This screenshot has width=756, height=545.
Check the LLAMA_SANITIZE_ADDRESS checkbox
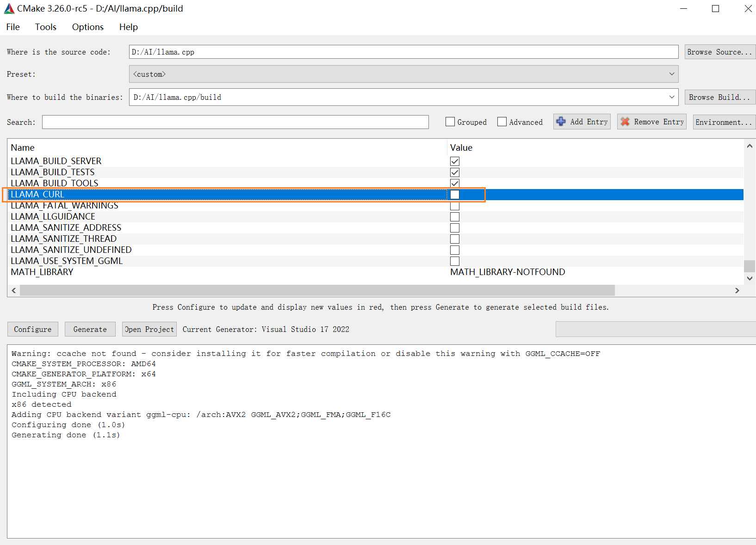click(455, 228)
